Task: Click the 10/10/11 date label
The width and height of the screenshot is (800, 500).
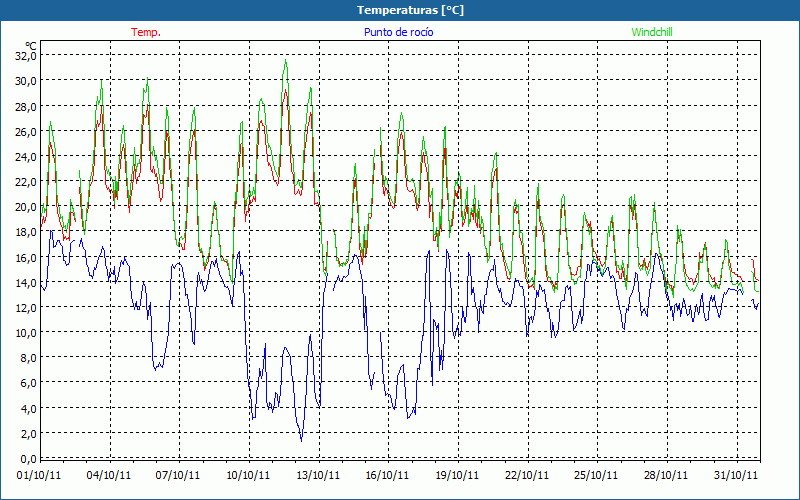Action: 248,475
